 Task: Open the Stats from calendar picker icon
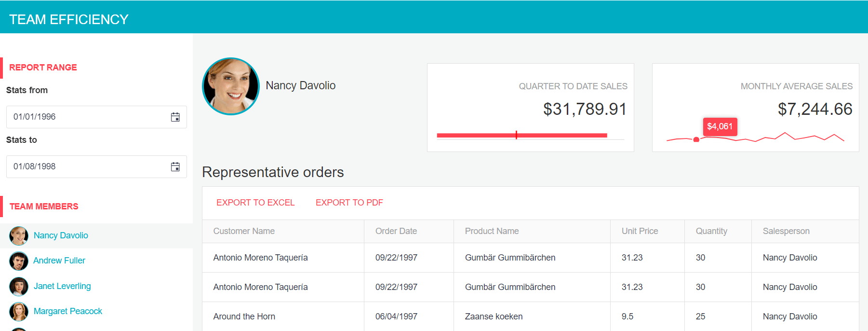click(175, 117)
